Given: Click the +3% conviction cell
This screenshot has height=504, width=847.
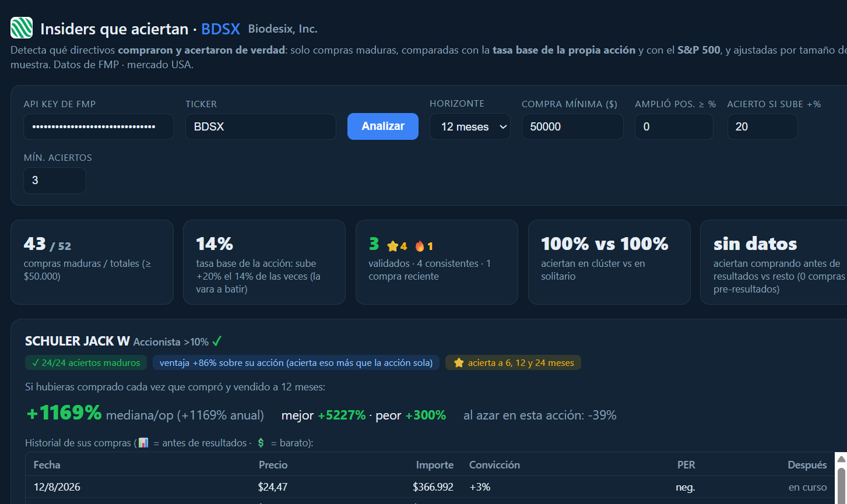Looking at the screenshot, I should point(480,487).
